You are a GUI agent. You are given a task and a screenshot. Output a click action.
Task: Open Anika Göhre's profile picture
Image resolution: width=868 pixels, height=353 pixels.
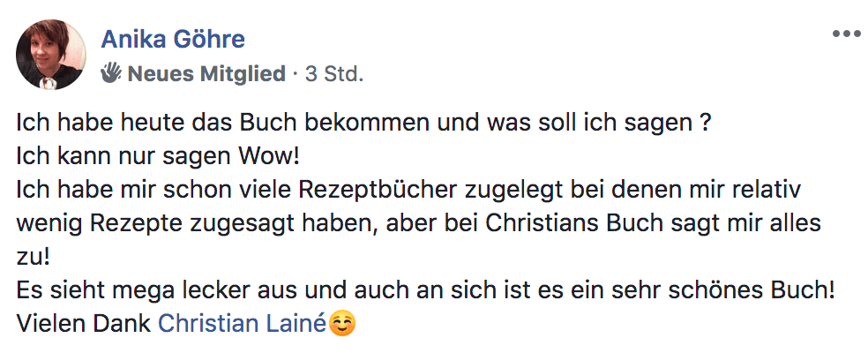point(52,55)
